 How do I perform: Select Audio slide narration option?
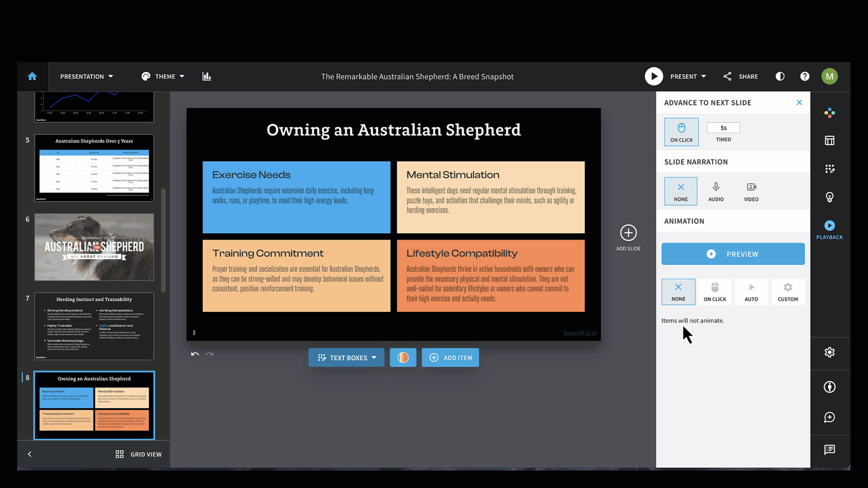[x=716, y=191]
